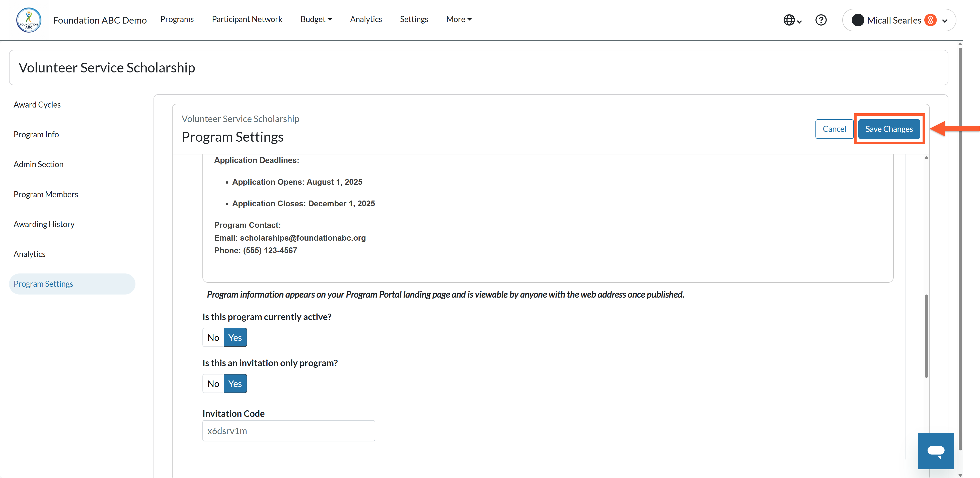Click the Save Changes button
Viewport: 980px width, 478px height.
[889, 129]
